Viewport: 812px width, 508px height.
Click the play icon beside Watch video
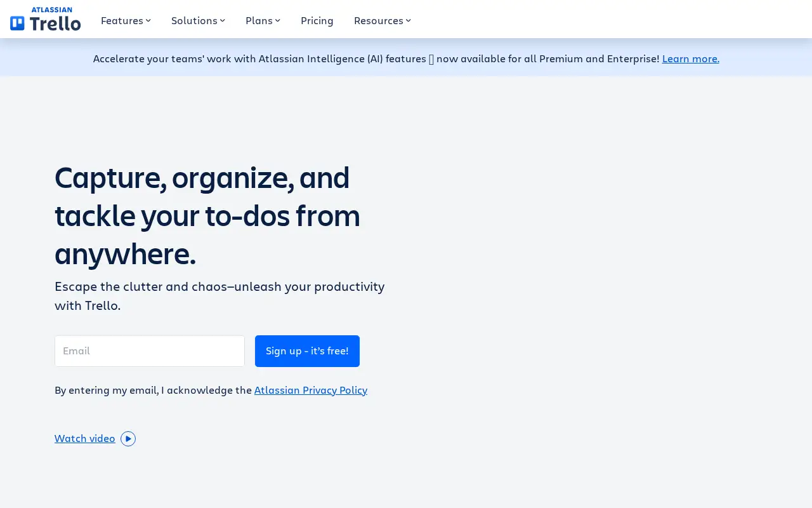128,439
